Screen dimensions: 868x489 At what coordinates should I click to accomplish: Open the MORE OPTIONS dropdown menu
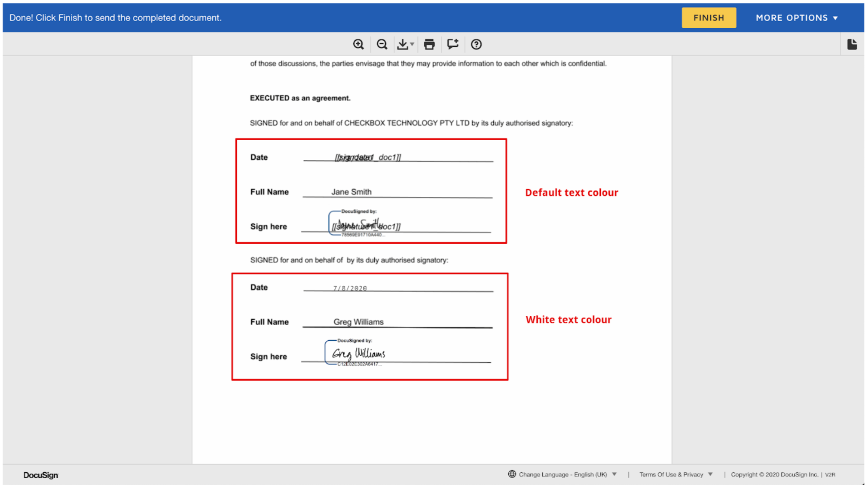pos(797,18)
